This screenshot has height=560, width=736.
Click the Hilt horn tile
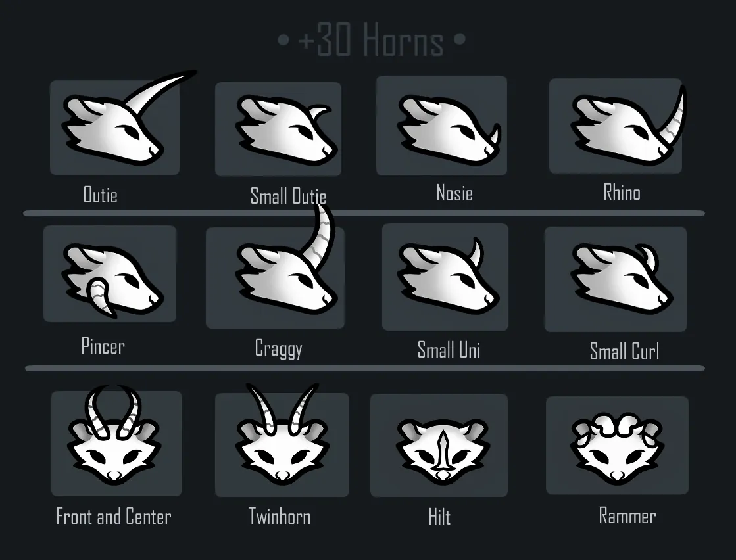pos(439,446)
